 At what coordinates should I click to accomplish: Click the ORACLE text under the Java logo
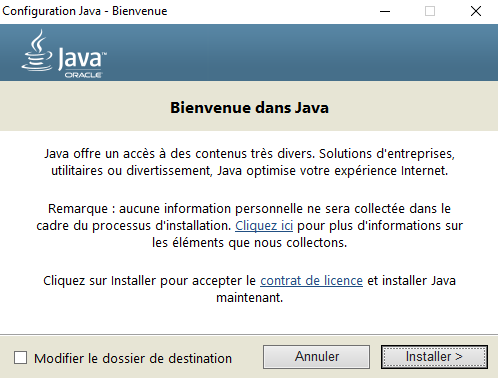(83, 75)
